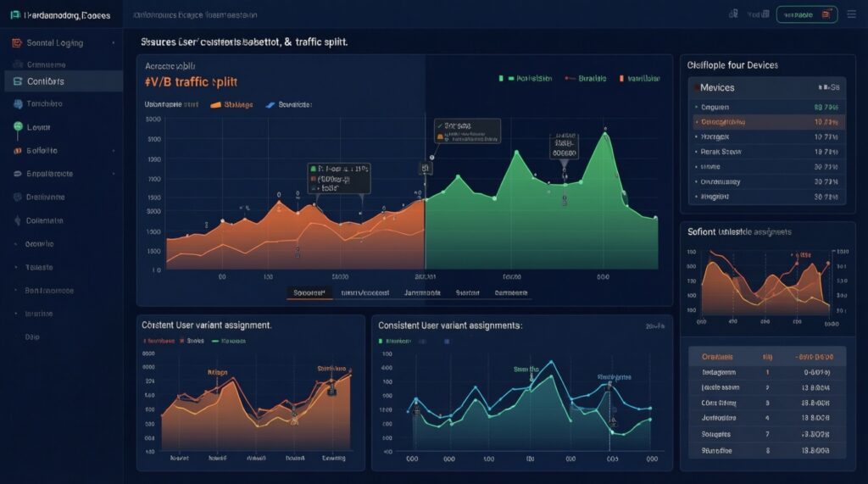Image resolution: width=868 pixels, height=484 pixels.
Task: Click the leftmost icon in top-right header group
Action: [733, 14]
